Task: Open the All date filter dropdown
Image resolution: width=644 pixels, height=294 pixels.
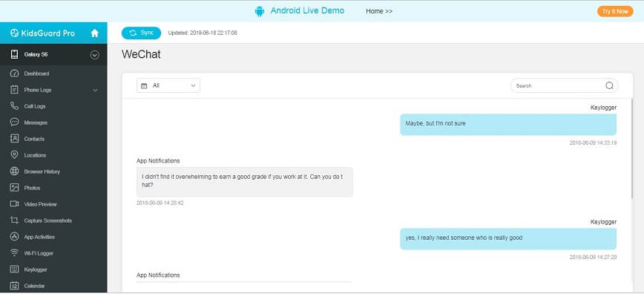Action: pyautogui.click(x=168, y=85)
